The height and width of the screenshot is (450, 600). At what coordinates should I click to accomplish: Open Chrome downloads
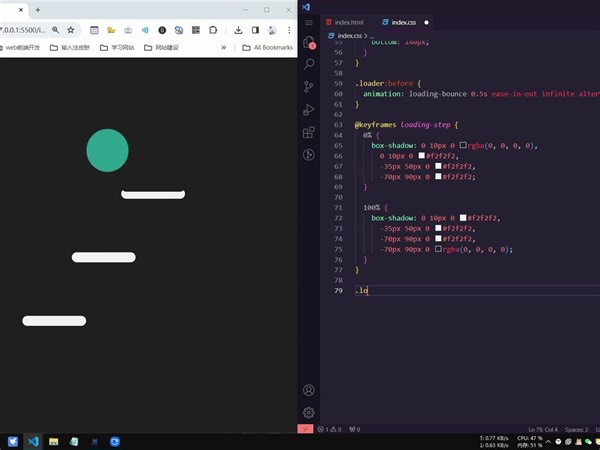pos(238,30)
